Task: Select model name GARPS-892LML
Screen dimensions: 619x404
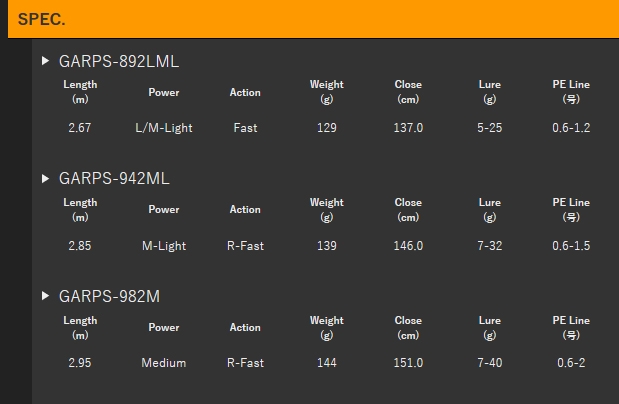Action: pyautogui.click(x=119, y=61)
